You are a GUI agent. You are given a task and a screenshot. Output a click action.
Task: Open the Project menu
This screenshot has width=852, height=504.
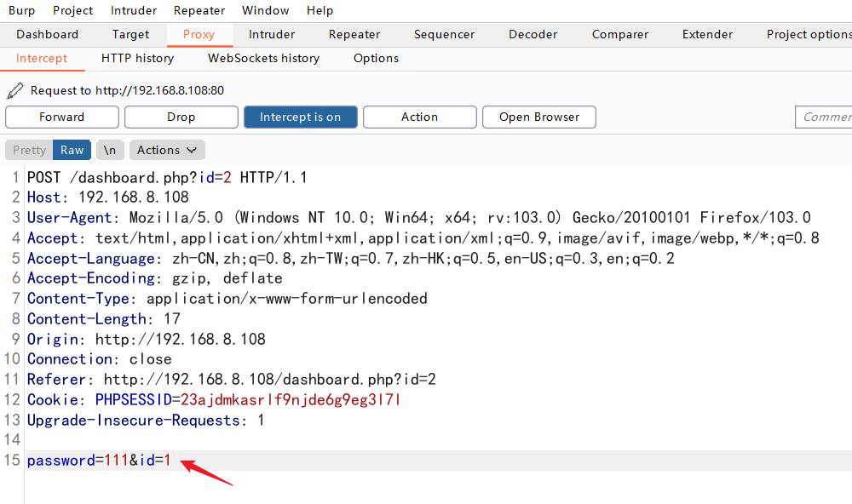pyautogui.click(x=72, y=10)
